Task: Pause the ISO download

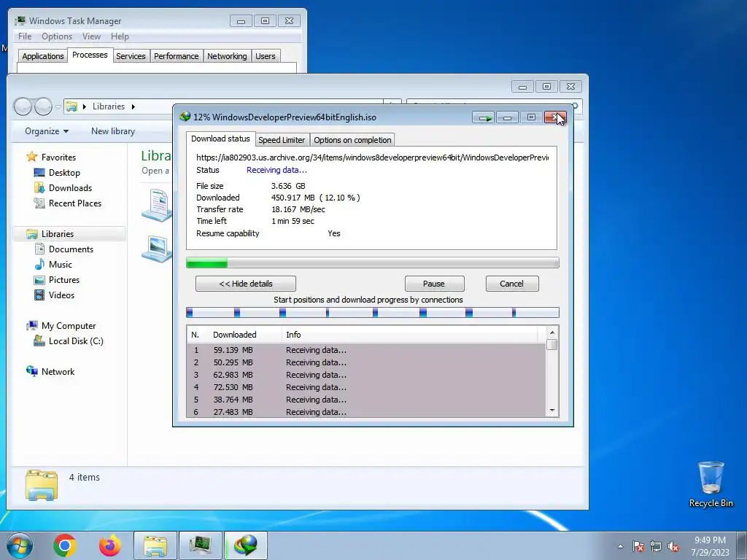Action: 434,284
